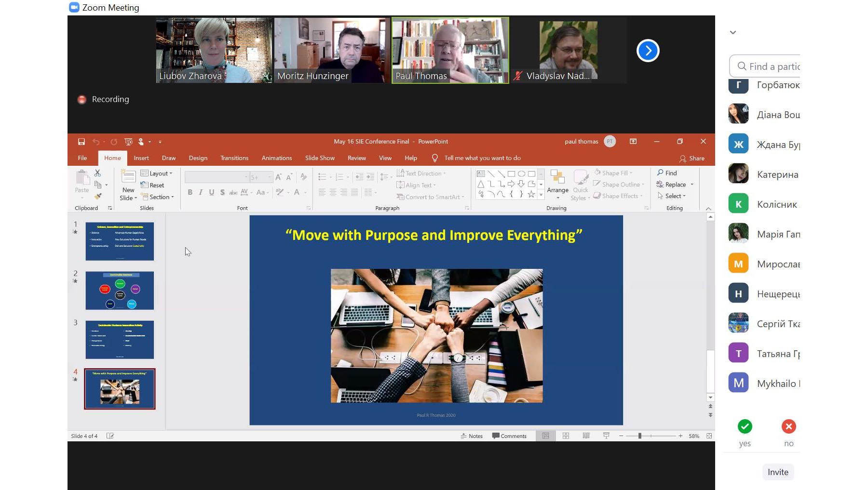This screenshot has height=490, width=868.
Task: Start slide show from status bar icon
Action: coord(606,436)
